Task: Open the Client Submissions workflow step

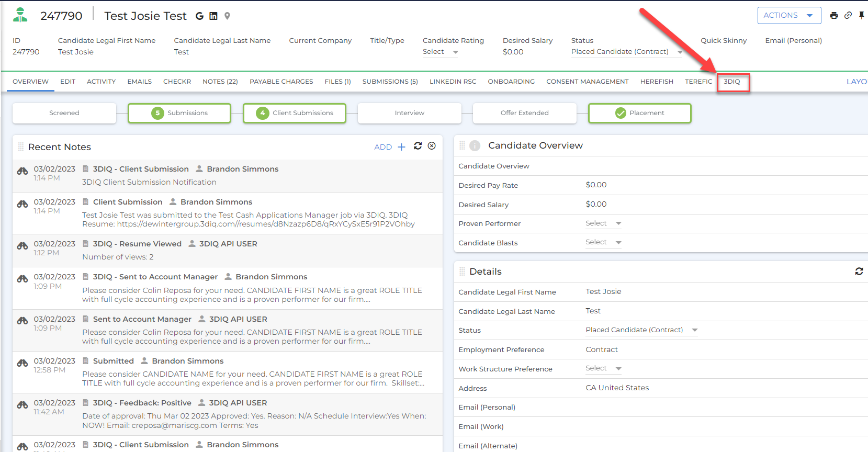Action: coord(295,113)
